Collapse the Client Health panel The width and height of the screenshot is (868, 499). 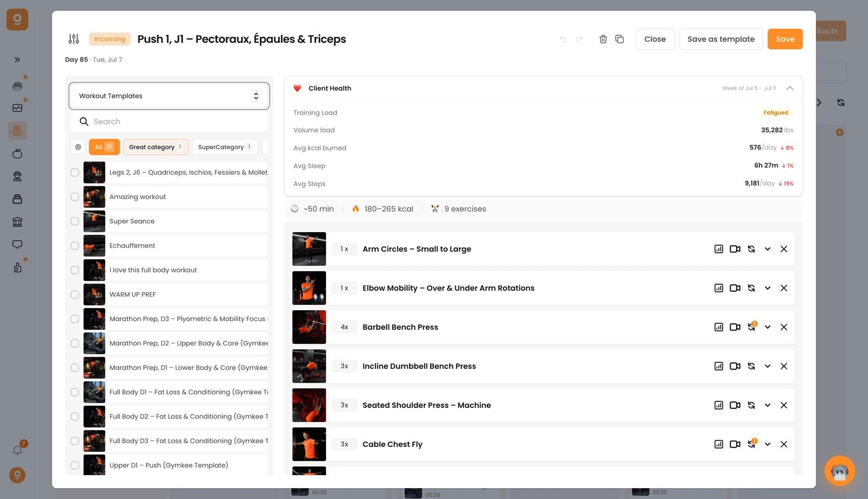790,88
